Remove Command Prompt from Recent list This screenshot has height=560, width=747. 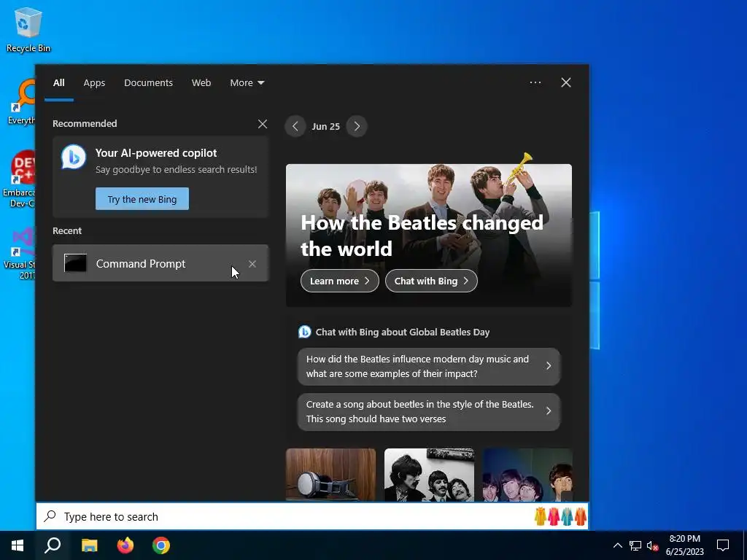(252, 264)
